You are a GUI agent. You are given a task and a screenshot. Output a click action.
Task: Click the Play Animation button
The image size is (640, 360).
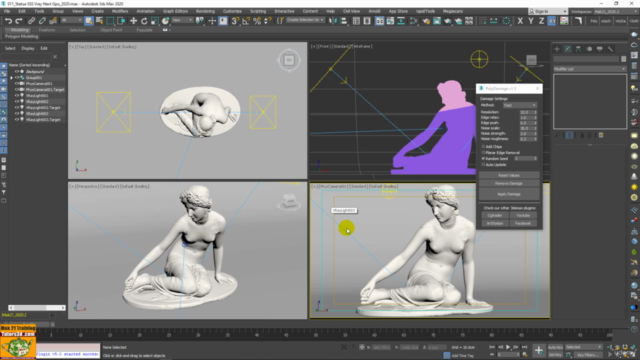point(508,347)
